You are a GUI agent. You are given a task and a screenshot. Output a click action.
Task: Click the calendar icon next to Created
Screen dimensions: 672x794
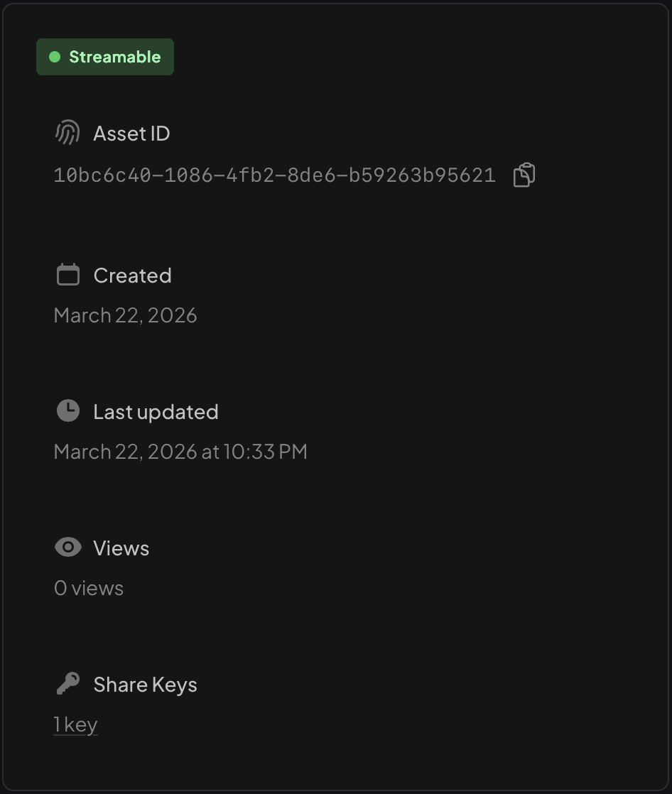point(67,274)
